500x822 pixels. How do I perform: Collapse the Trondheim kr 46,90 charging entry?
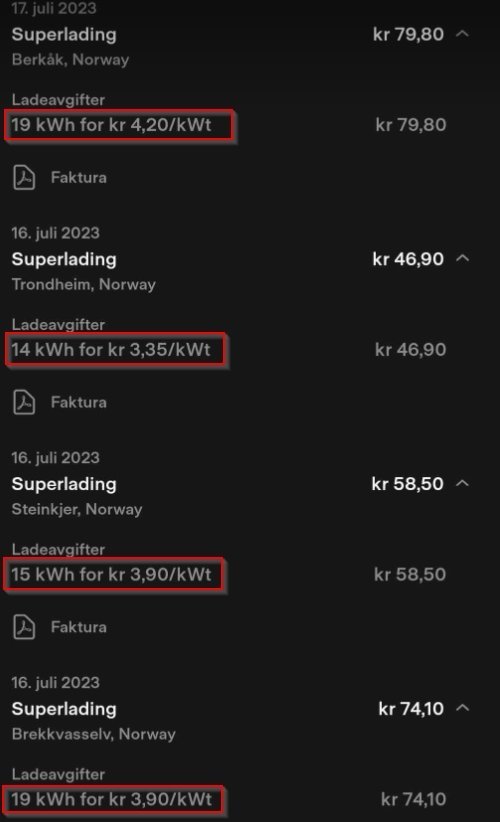462,258
